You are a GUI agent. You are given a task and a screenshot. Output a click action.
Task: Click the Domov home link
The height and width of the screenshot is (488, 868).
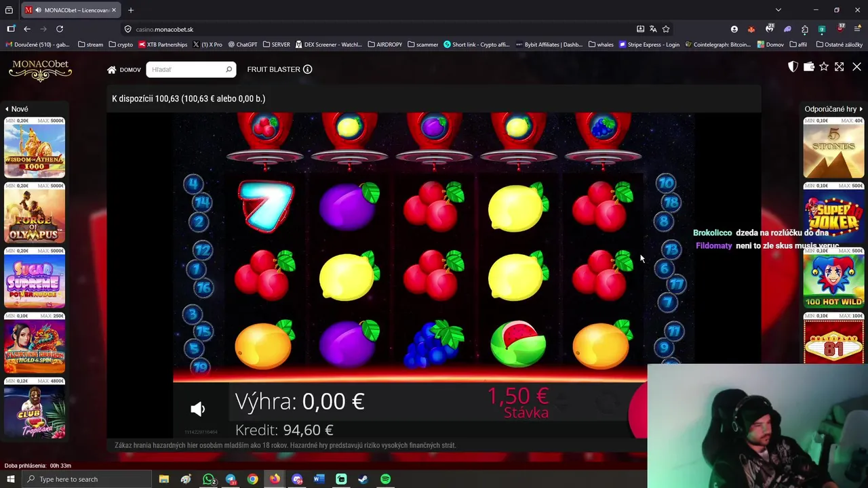pyautogui.click(x=124, y=70)
